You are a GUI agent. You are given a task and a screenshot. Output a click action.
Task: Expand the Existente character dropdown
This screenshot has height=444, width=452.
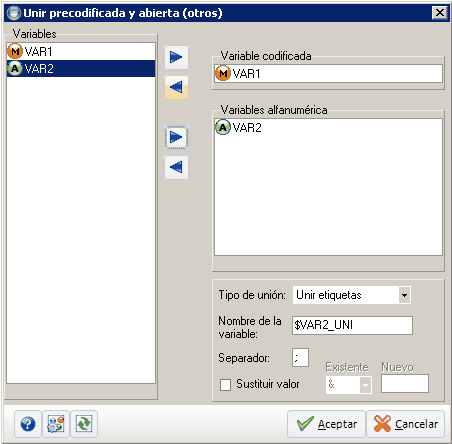[365, 385]
